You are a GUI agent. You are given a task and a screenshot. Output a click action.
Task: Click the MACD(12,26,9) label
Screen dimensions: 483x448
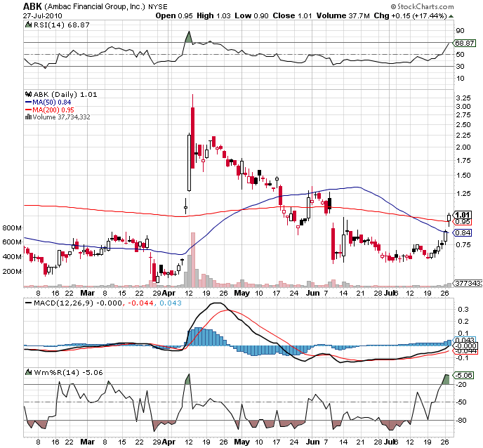point(63,303)
